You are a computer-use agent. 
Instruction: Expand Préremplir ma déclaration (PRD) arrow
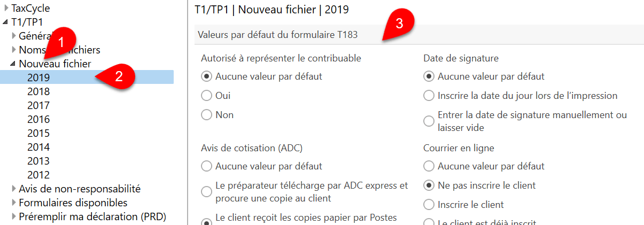point(14,216)
